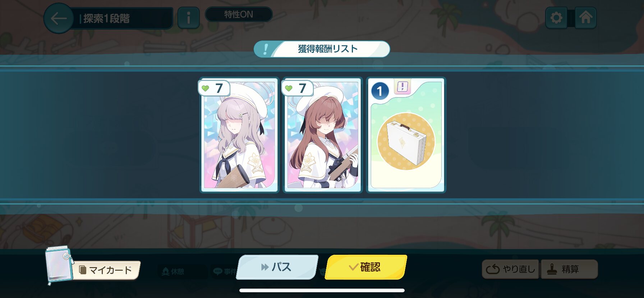The width and height of the screenshot is (644, 298).
Task: Click the やり直し redo button
Action: click(x=510, y=269)
